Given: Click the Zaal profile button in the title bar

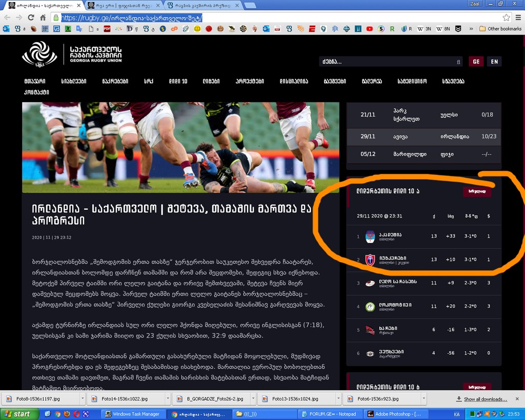Looking at the screenshot, I should pos(475,4).
